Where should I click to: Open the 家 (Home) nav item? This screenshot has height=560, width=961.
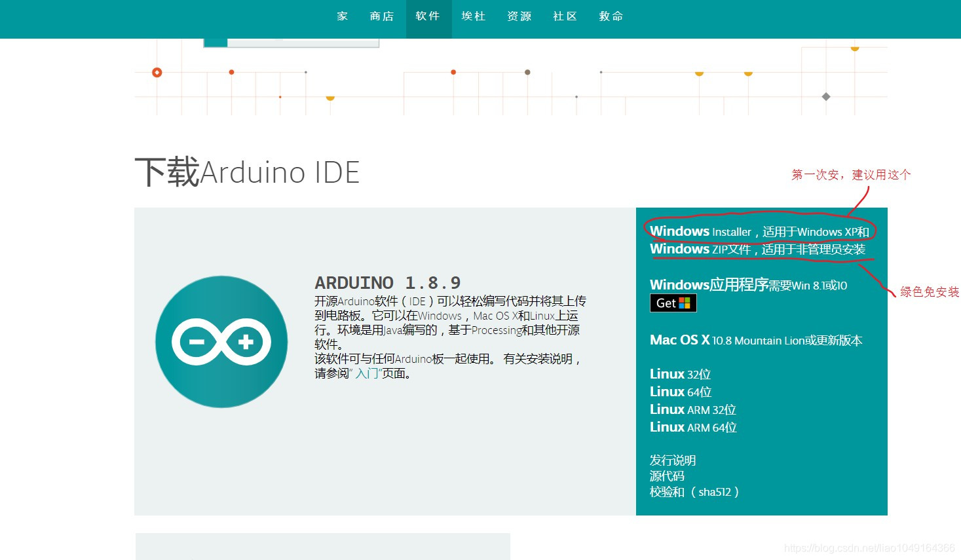click(x=342, y=16)
